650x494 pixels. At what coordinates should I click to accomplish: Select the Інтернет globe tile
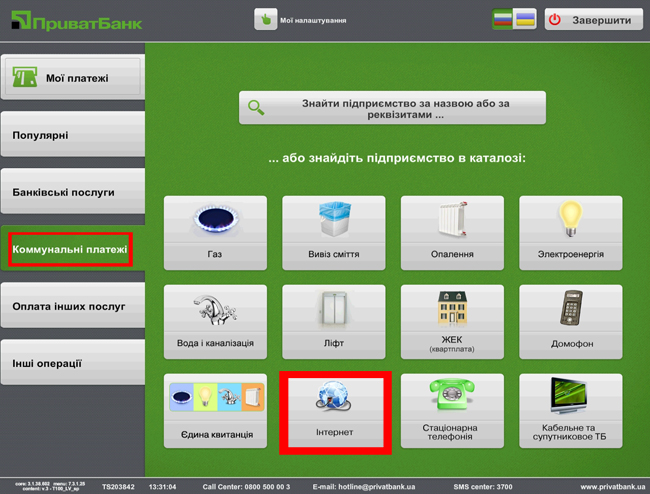tap(334, 411)
